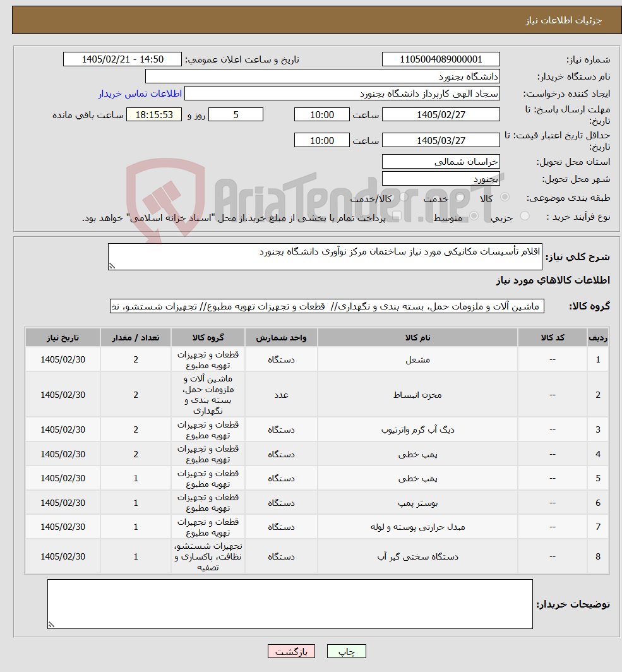The height and width of the screenshot is (672, 622).
Task: Click the item name بوستر پمپ
Action: (x=417, y=503)
